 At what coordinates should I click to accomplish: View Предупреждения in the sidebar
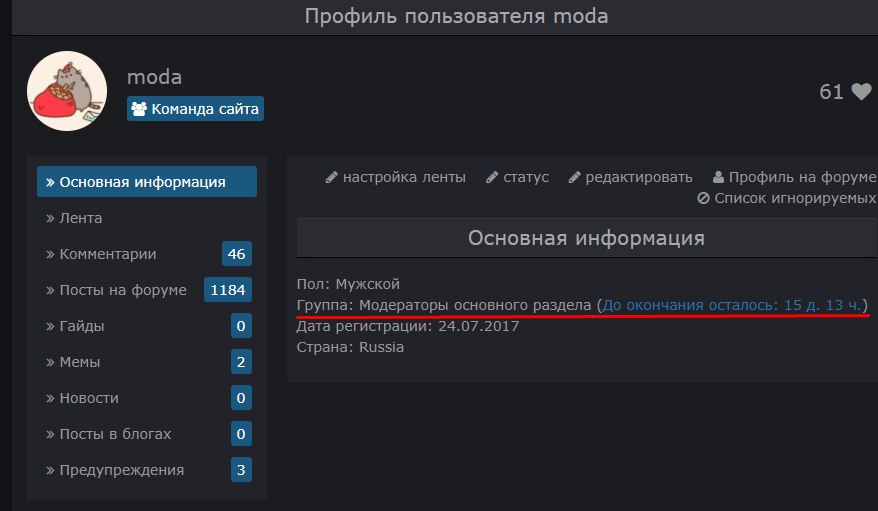point(121,470)
